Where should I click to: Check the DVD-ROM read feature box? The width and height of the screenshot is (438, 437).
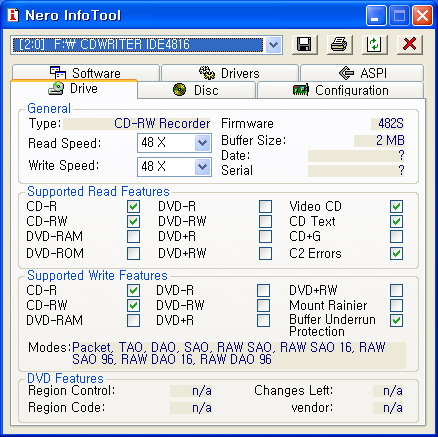[x=133, y=253]
